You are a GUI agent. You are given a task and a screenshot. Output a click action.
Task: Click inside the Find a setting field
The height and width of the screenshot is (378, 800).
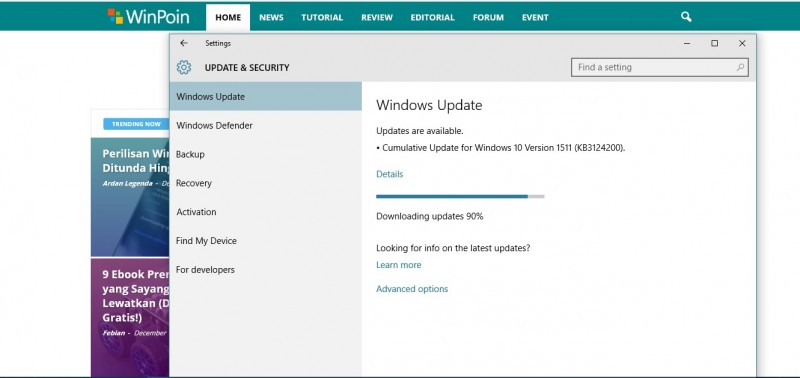[660, 67]
